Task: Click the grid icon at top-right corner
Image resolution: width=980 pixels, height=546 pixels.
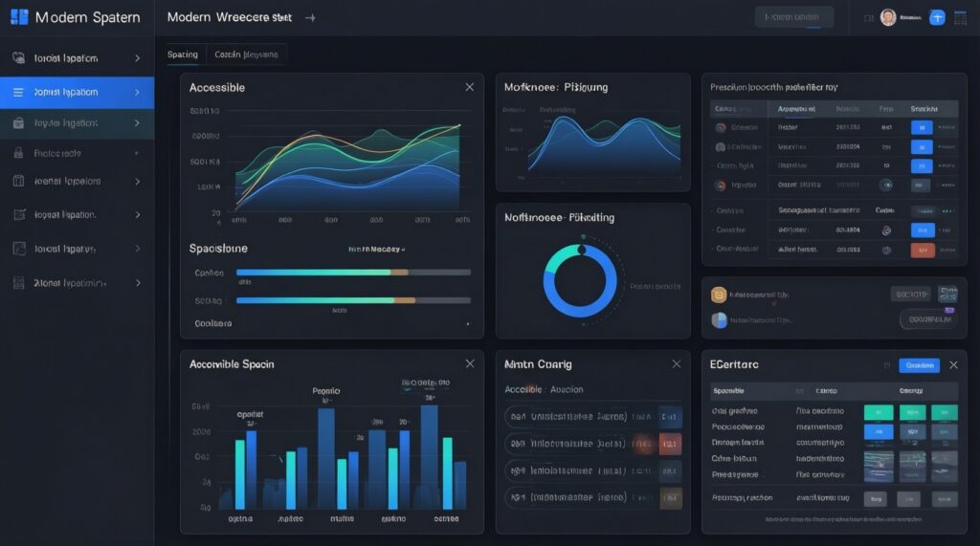Action: (962, 17)
